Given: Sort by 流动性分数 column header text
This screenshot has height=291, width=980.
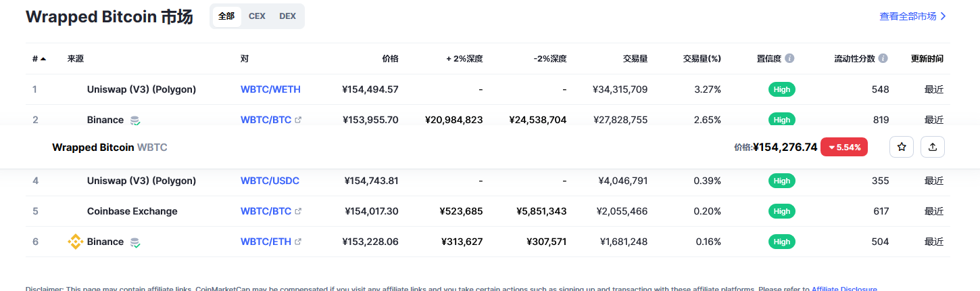Looking at the screenshot, I should point(855,59).
